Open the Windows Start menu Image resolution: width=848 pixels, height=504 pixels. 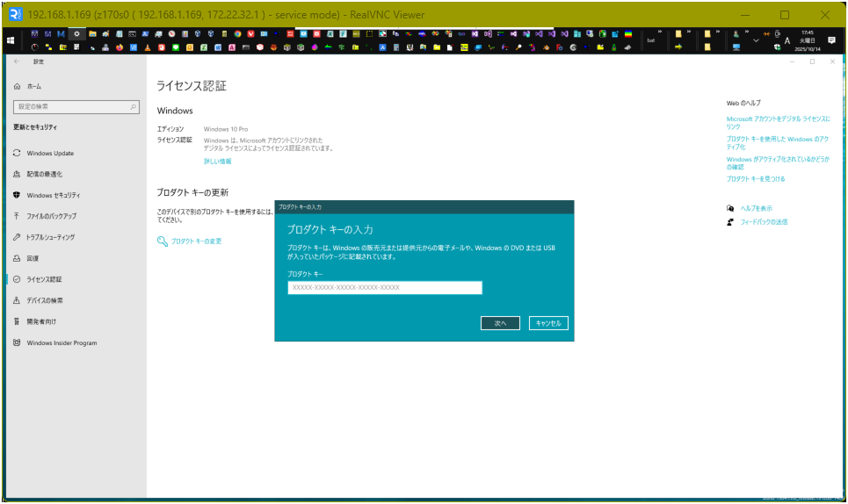11,40
